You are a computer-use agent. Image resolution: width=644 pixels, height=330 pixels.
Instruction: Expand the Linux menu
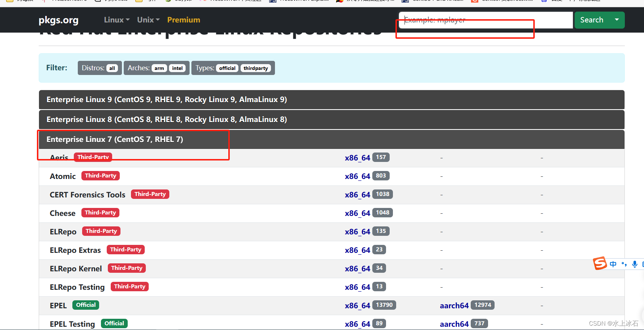coord(116,20)
